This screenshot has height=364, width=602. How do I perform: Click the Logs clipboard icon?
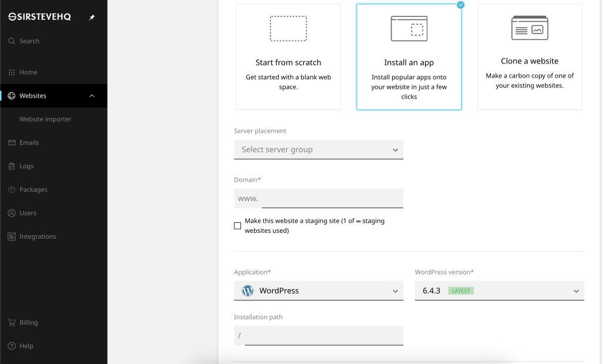point(12,166)
